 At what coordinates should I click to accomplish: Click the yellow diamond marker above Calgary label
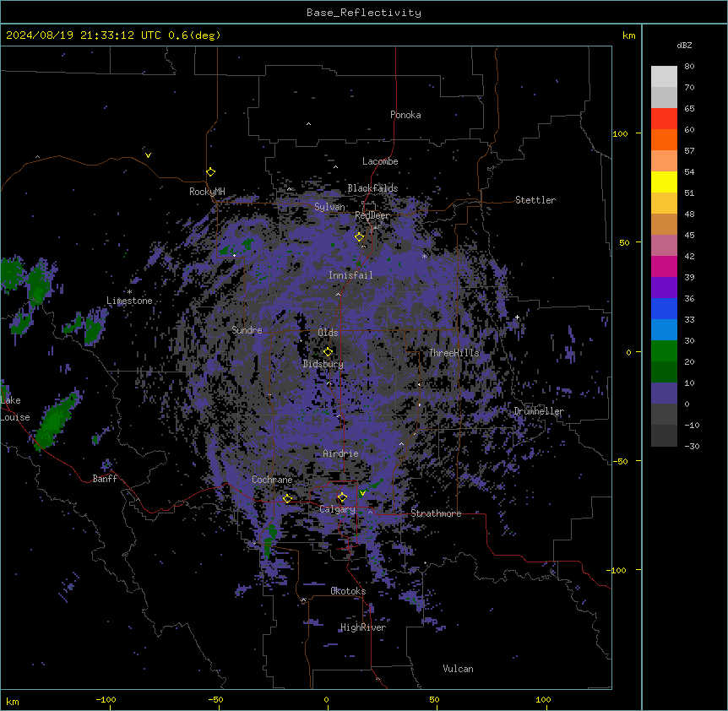[x=342, y=497]
